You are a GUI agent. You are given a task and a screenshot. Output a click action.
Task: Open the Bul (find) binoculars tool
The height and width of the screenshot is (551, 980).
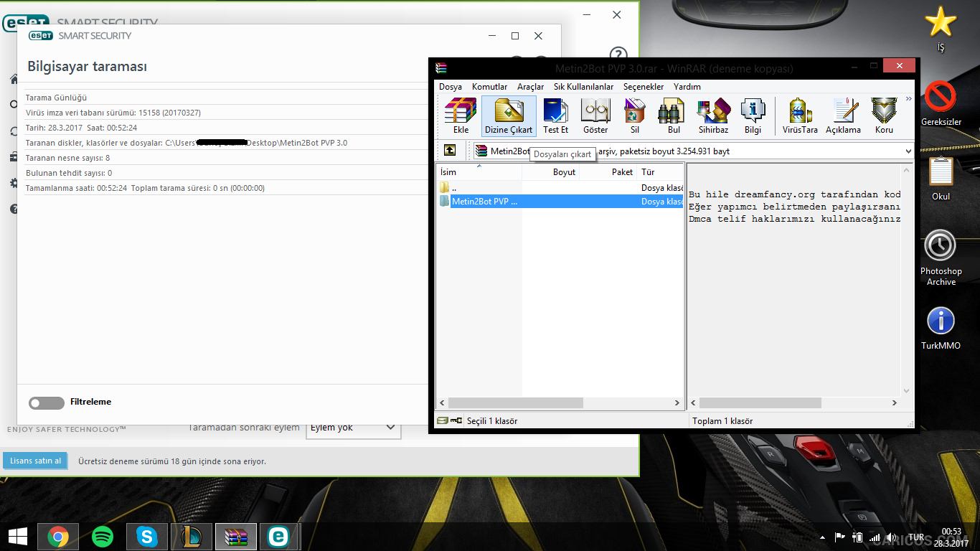(x=674, y=116)
